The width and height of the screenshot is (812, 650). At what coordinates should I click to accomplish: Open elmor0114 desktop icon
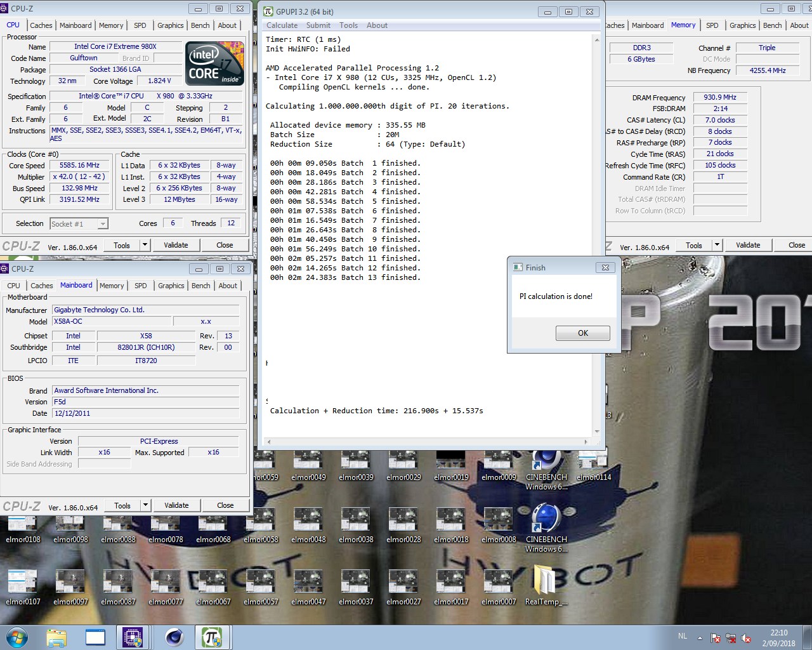(x=594, y=467)
